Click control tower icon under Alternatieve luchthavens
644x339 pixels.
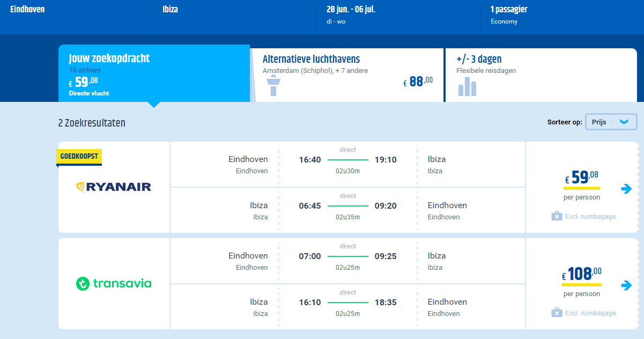(x=273, y=86)
